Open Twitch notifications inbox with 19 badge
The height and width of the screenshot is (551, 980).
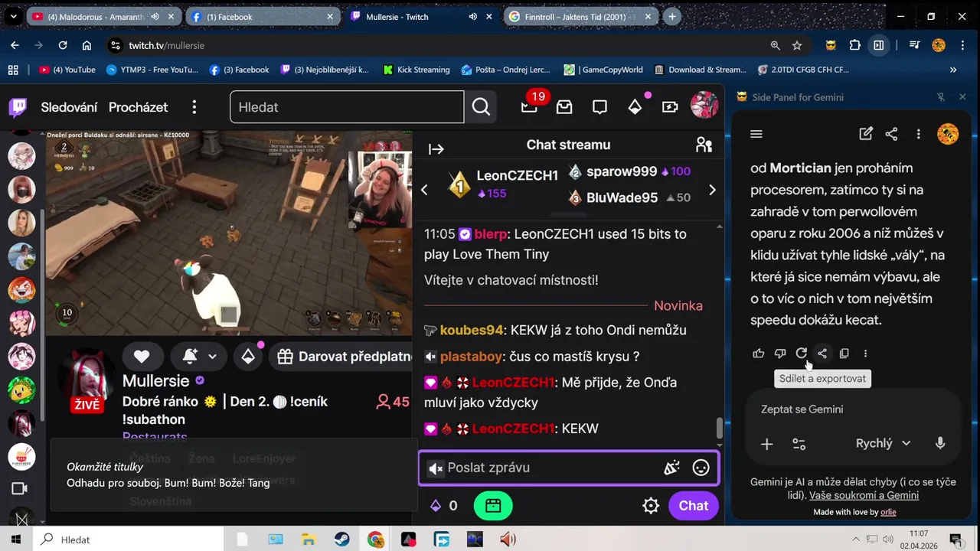[x=530, y=107]
